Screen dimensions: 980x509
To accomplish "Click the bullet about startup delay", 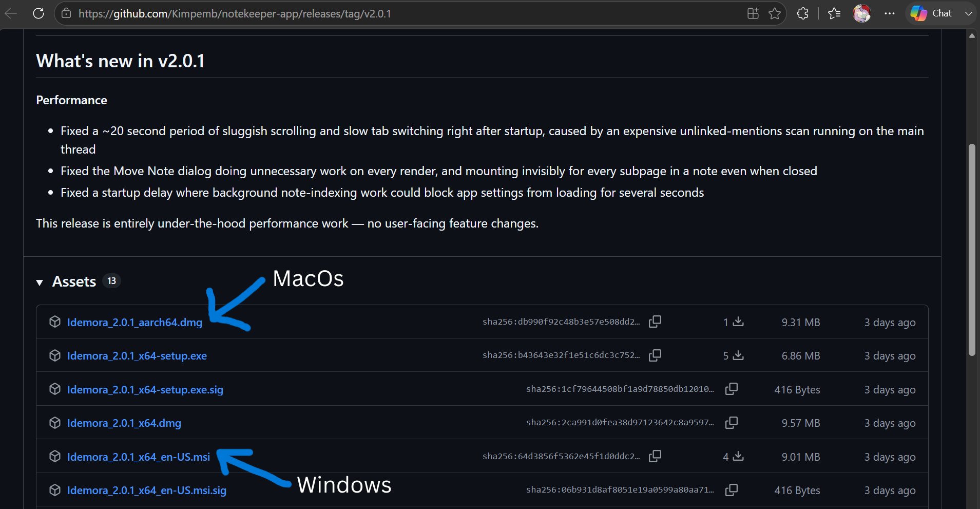I will (x=382, y=193).
